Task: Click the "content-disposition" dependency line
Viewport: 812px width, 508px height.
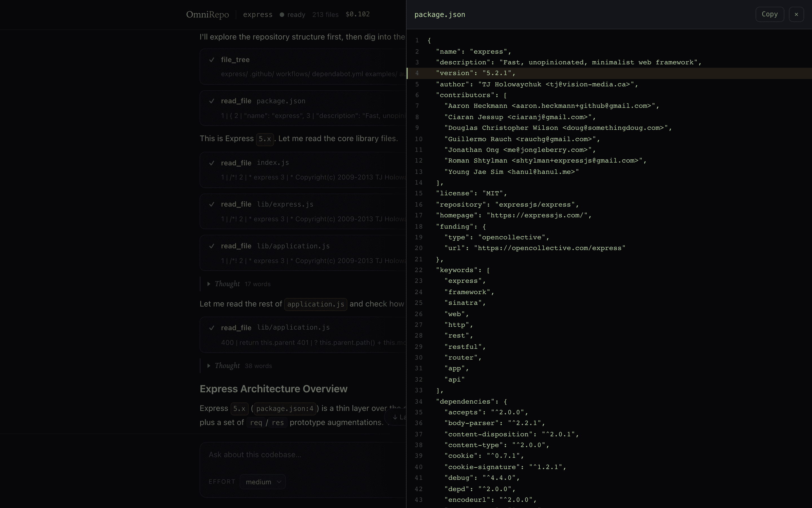Action: coord(609,434)
